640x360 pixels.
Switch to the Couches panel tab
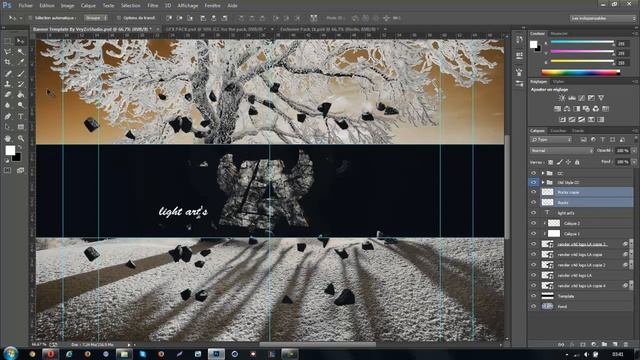558,131
